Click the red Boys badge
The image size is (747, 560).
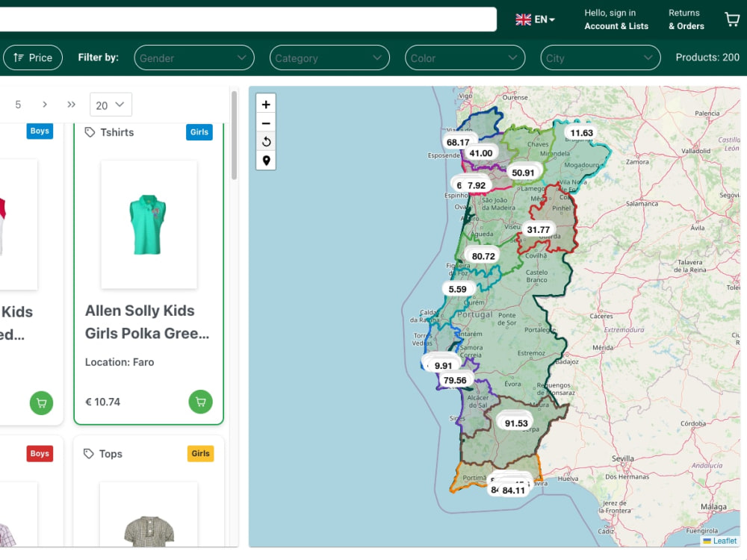[x=40, y=453]
